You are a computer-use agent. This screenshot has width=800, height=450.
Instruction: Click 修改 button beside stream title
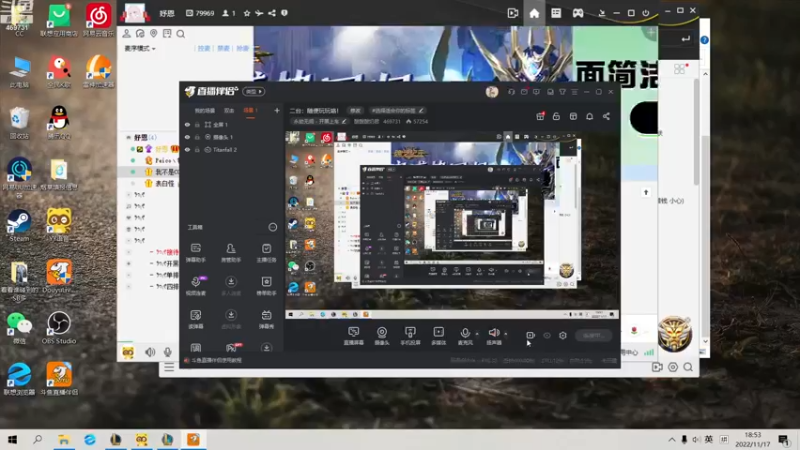tap(355, 110)
